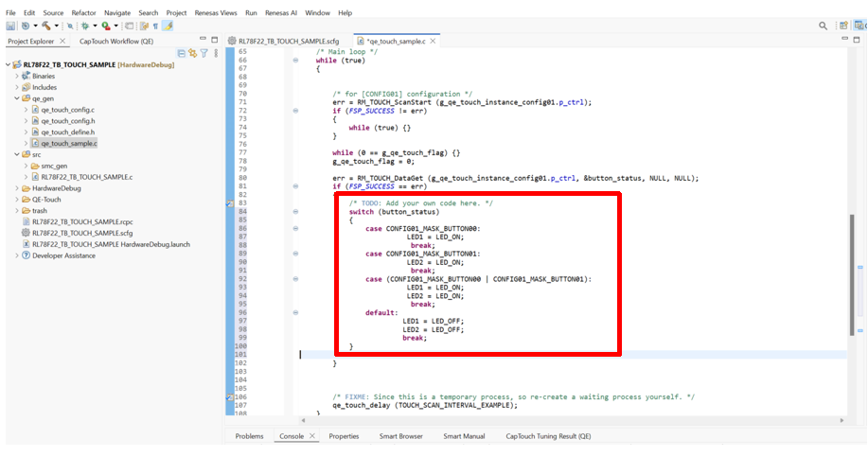
Task: Expand the HardwareDebug folder
Action: pos(17,188)
